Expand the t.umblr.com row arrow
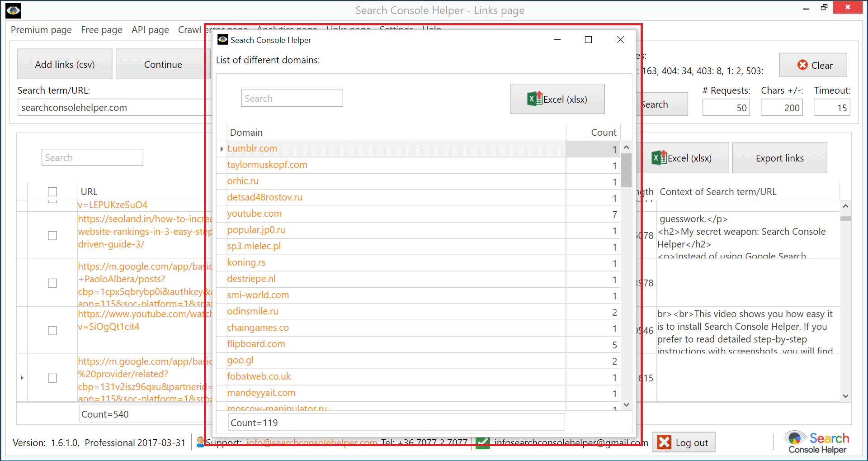The height and width of the screenshot is (461, 868). click(x=222, y=149)
